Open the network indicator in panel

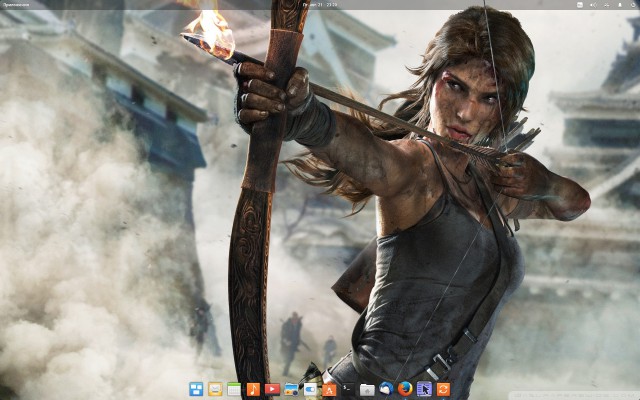tap(606, 5)
